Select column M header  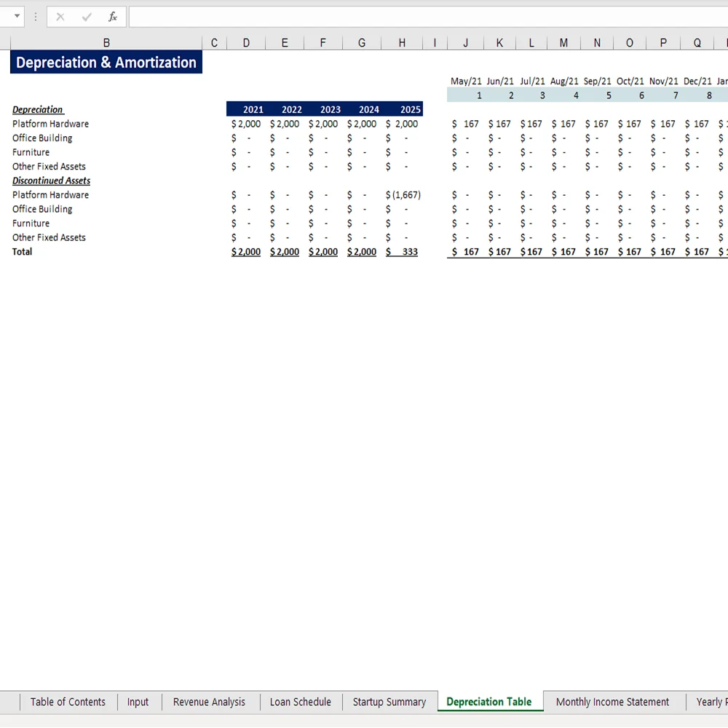[563, 43]
